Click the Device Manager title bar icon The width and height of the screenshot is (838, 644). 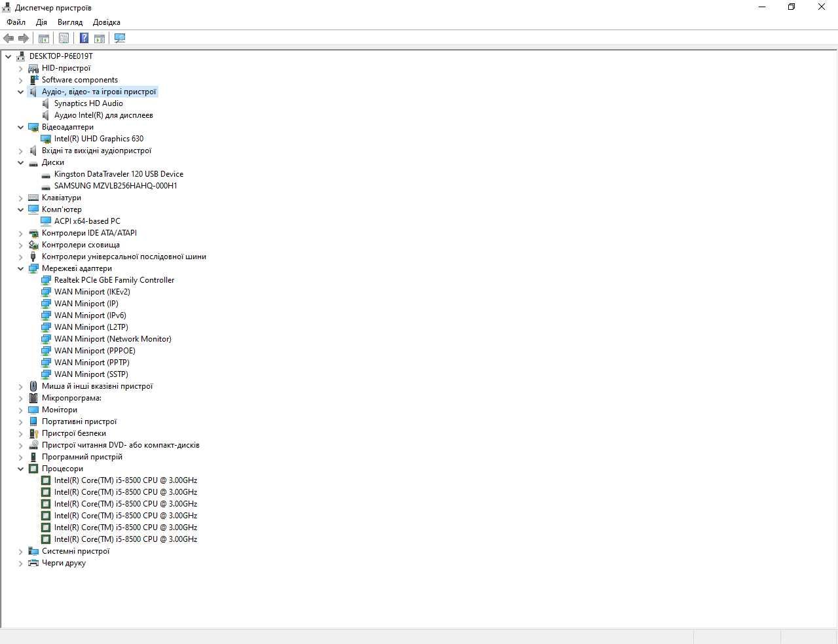pos(7,7)
